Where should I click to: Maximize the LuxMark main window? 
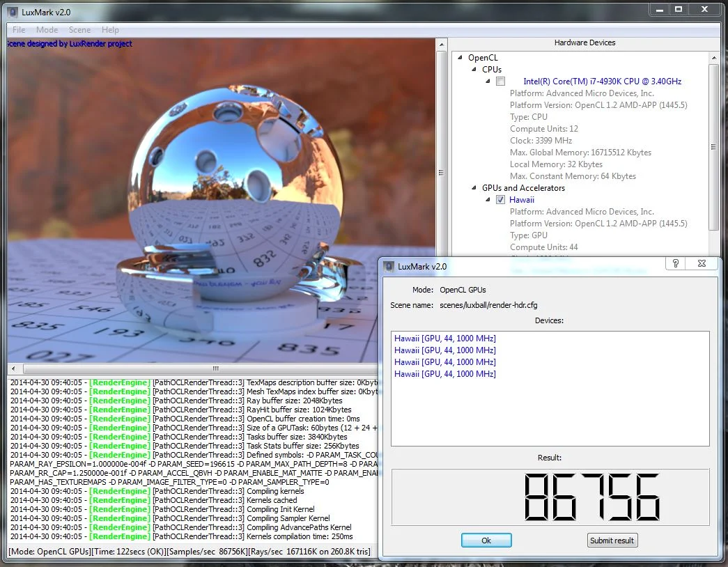click(x=679, y=9)
